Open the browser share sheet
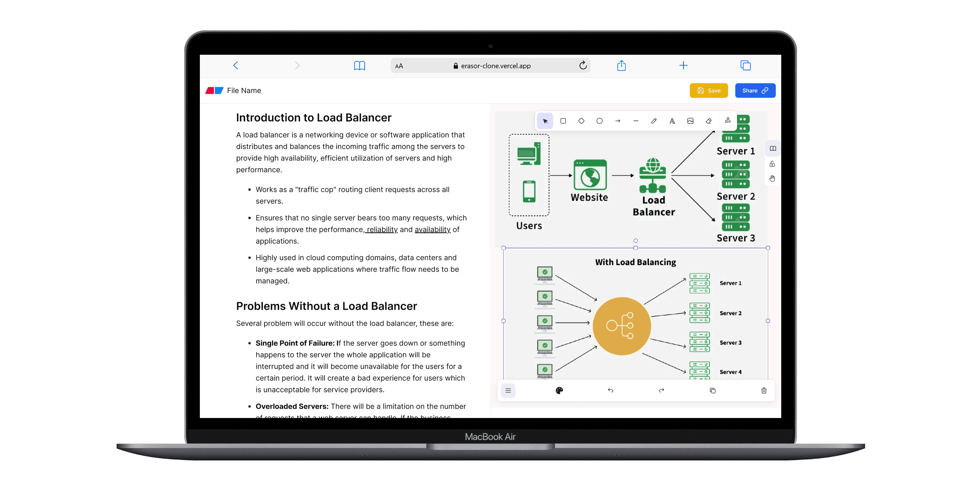Viewport: 980px width, 492px height. click(x=621, y=65)
